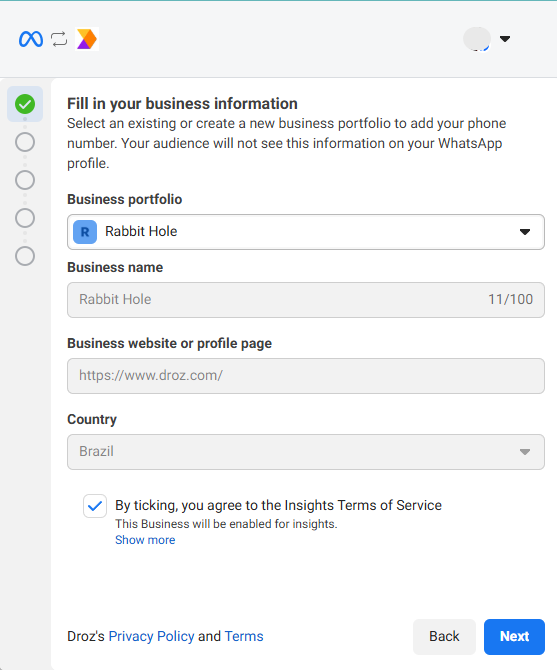Click the Back button
The image size is (557, 670).
coord(444,637)
